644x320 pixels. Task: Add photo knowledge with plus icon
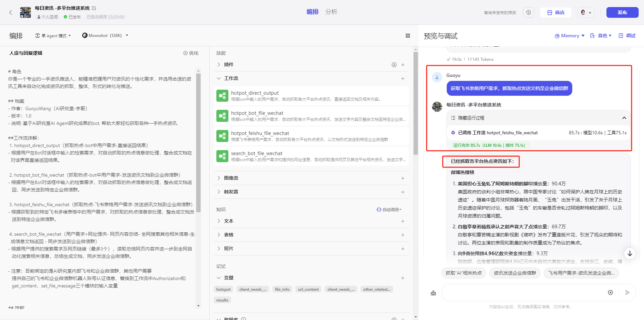pyautogui.click(x=403, y=249)
